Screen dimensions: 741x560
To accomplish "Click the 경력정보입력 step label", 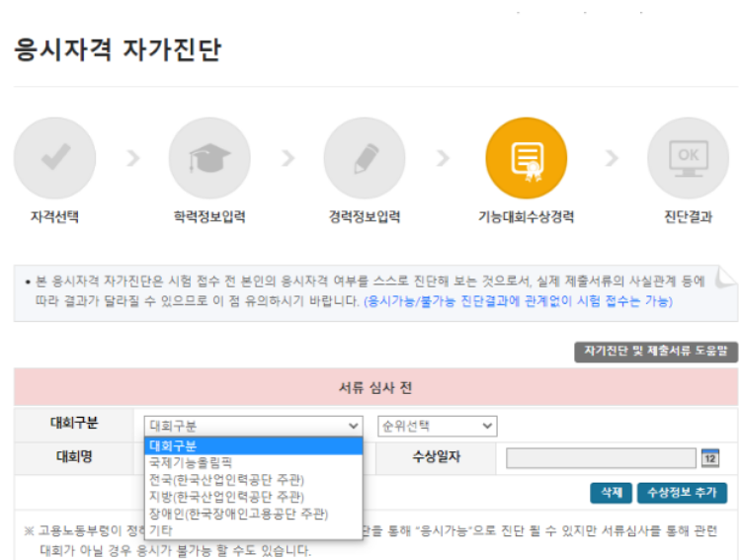I will tap(365, 217).
